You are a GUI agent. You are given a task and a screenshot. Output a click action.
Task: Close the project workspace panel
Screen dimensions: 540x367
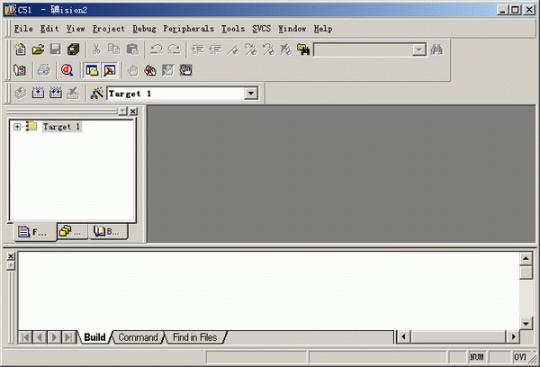[133, 111]
